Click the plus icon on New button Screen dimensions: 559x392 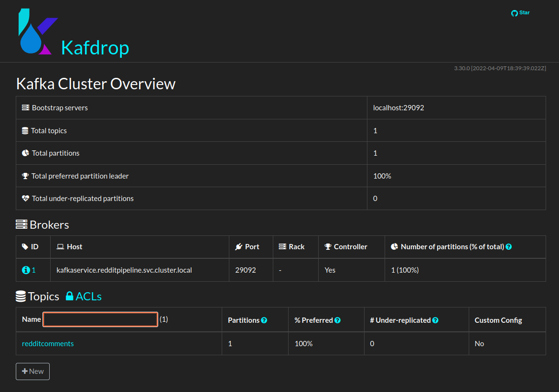[24, 371]
